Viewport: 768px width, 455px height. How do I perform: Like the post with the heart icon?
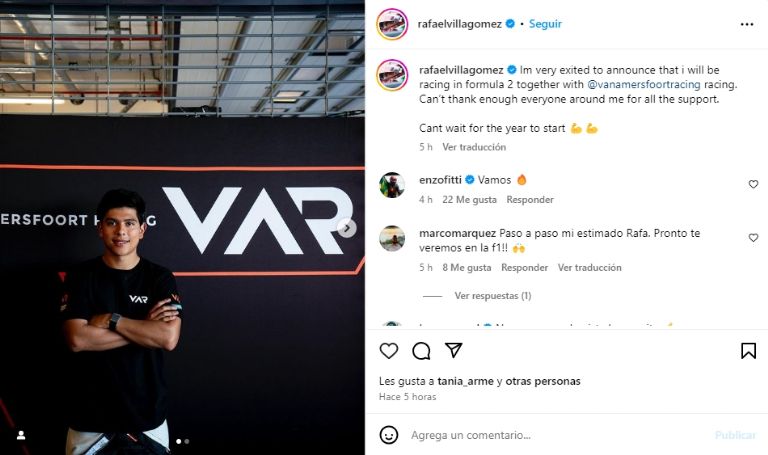(x=389, y=351)
